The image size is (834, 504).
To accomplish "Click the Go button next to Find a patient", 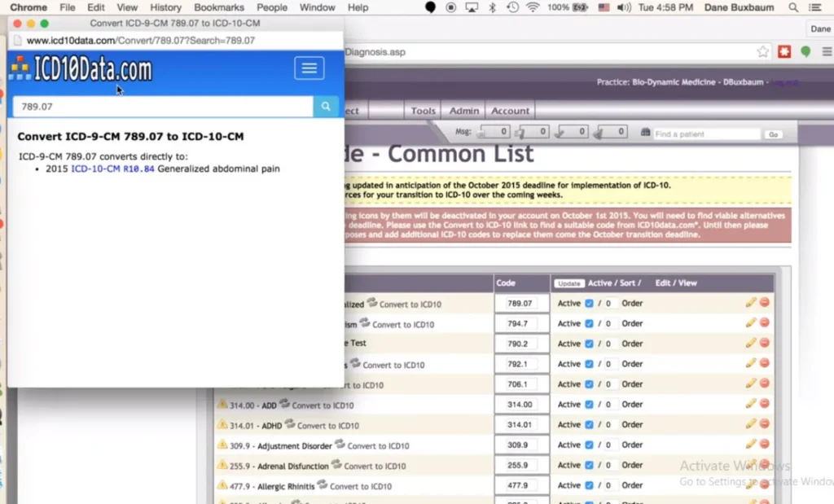I will coord(772,134).
